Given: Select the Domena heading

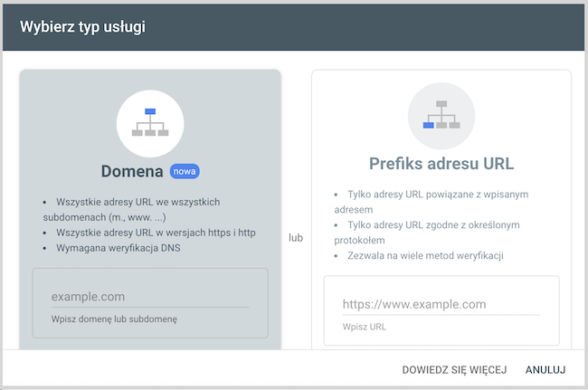Looking at the screenshot, I should tap(132, 171).
